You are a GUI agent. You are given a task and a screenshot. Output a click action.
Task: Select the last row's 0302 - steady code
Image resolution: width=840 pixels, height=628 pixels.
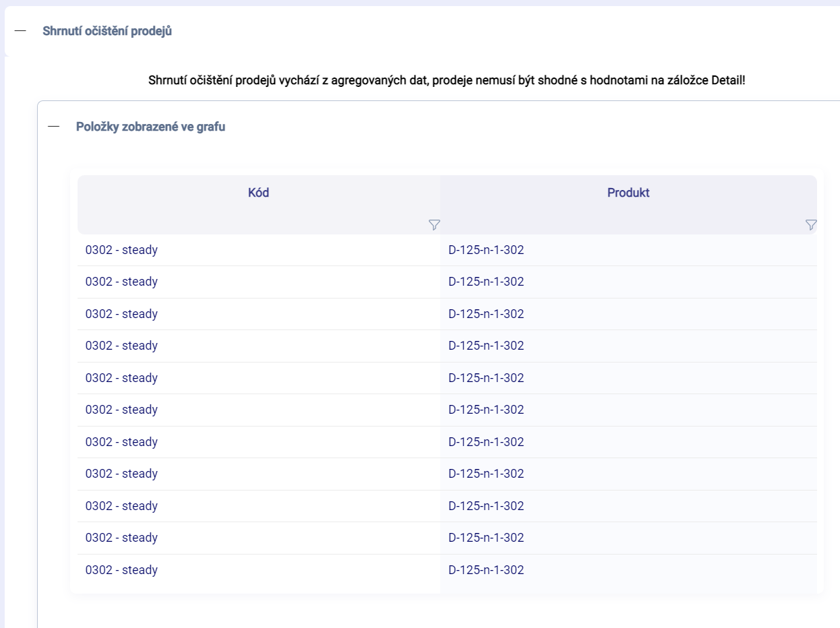[x=121, y=570]
